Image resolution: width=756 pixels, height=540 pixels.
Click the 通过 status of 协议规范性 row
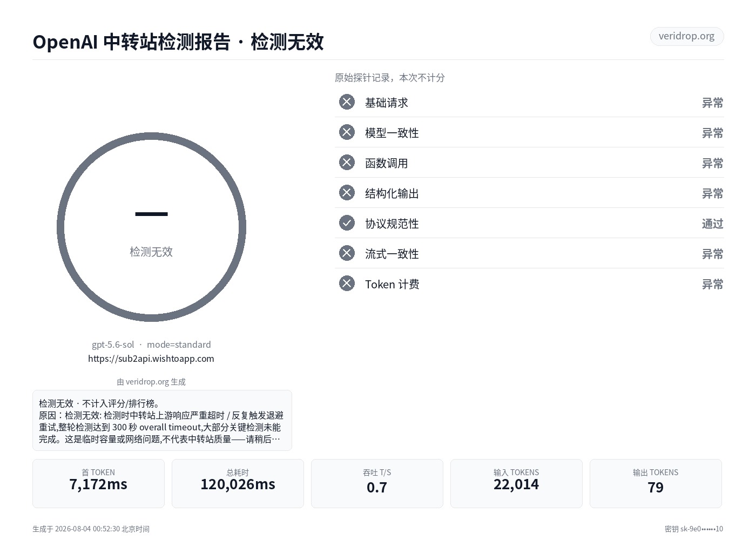[x=712, y=224]
